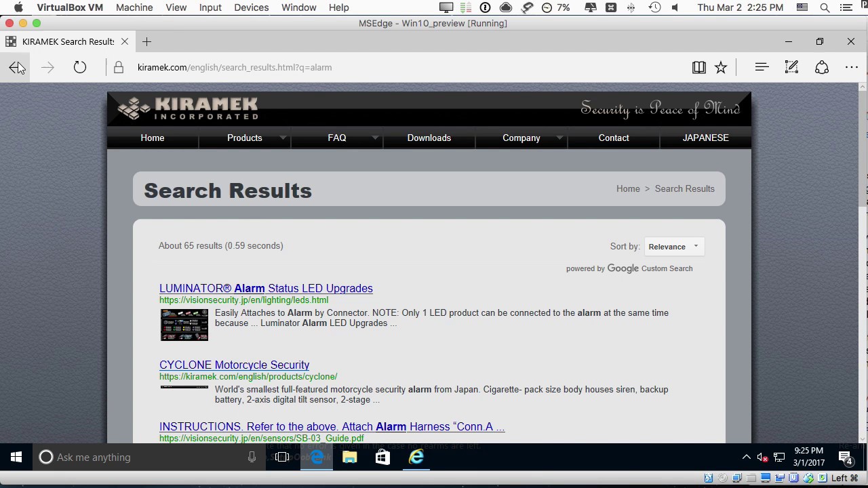
Task: Open Reading view book icon
Action: 699,67
